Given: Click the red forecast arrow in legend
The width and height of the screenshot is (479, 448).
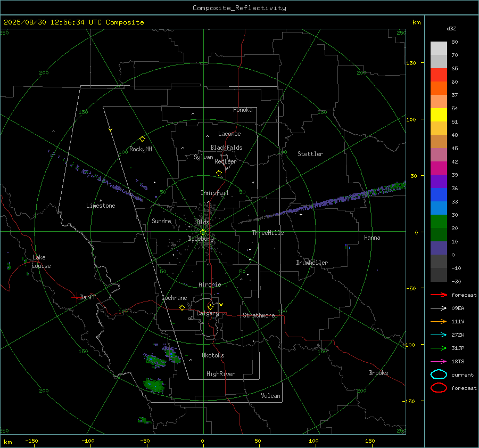Looking at the screenshot, I should [439, 295].
